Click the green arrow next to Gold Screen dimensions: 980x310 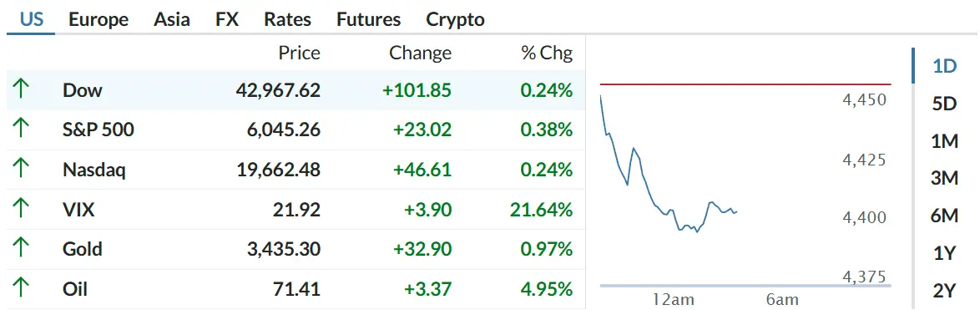(x=21, y=249)
